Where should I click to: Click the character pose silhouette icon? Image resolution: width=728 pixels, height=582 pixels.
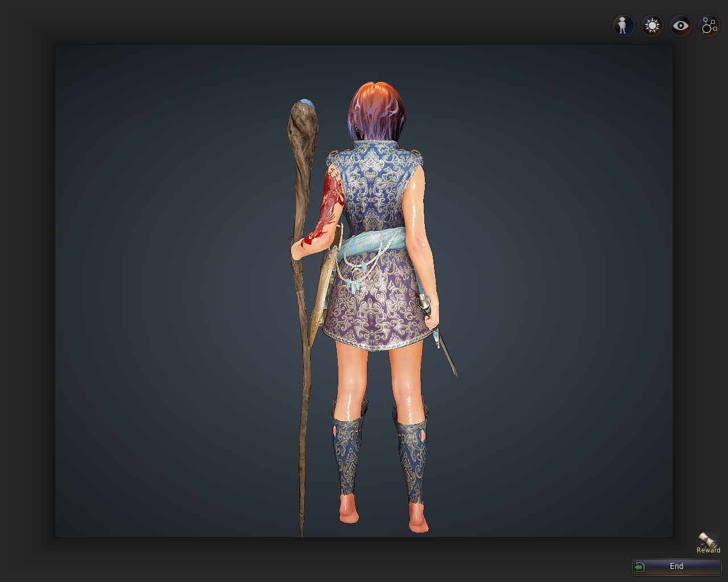pos(623,26)
